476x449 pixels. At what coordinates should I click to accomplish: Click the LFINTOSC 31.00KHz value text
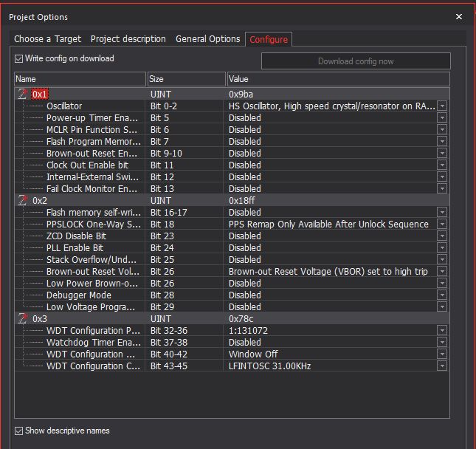click(x=269, y=366)
